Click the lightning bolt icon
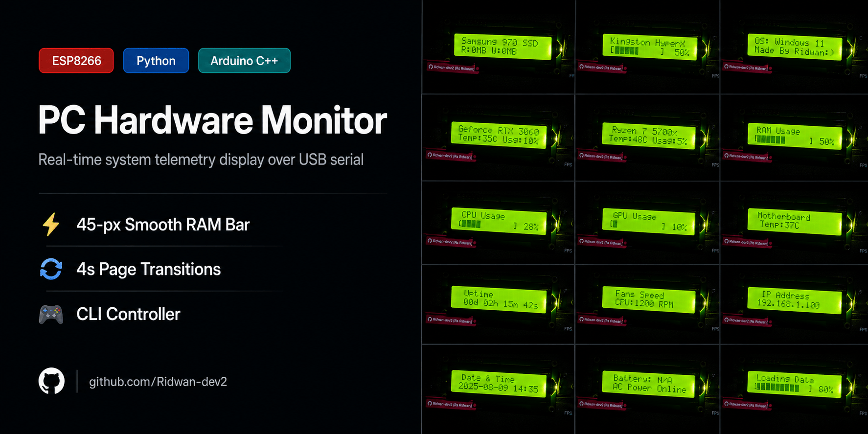This screenshot has height=434, width=868. 51,225
